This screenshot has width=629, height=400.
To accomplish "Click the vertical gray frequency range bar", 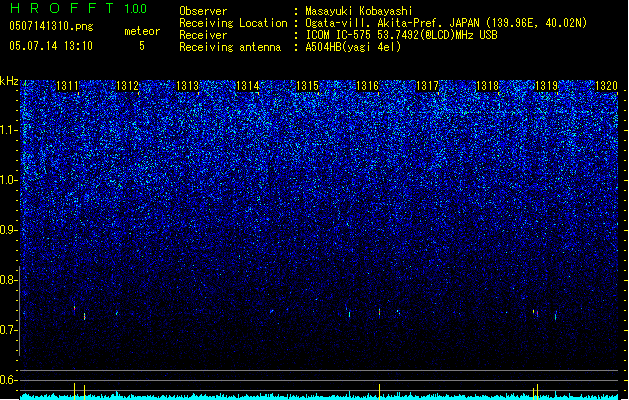I will (x=20, y=311).
